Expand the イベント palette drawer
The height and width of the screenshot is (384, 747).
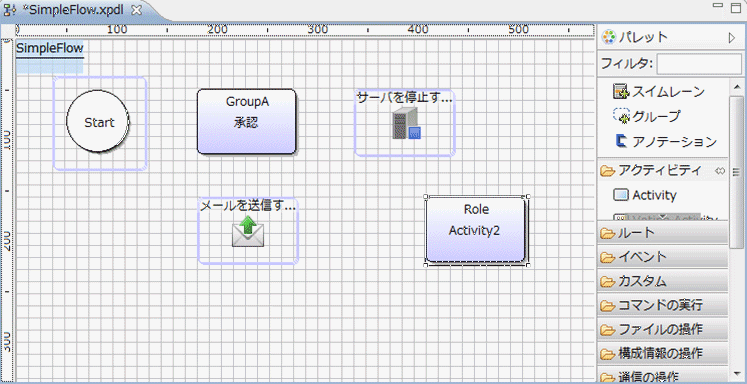pos(662,257)
